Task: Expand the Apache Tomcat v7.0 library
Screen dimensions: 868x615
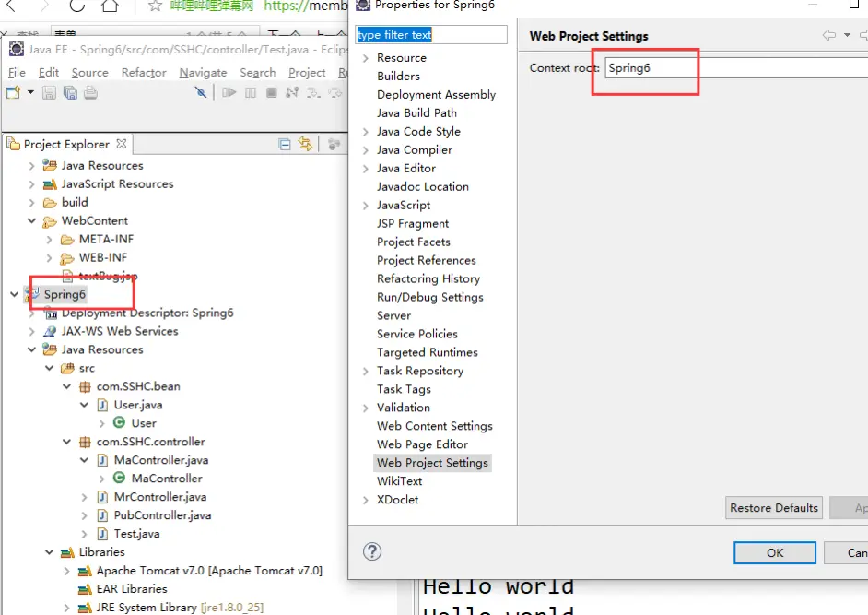Action: (66, 571)
